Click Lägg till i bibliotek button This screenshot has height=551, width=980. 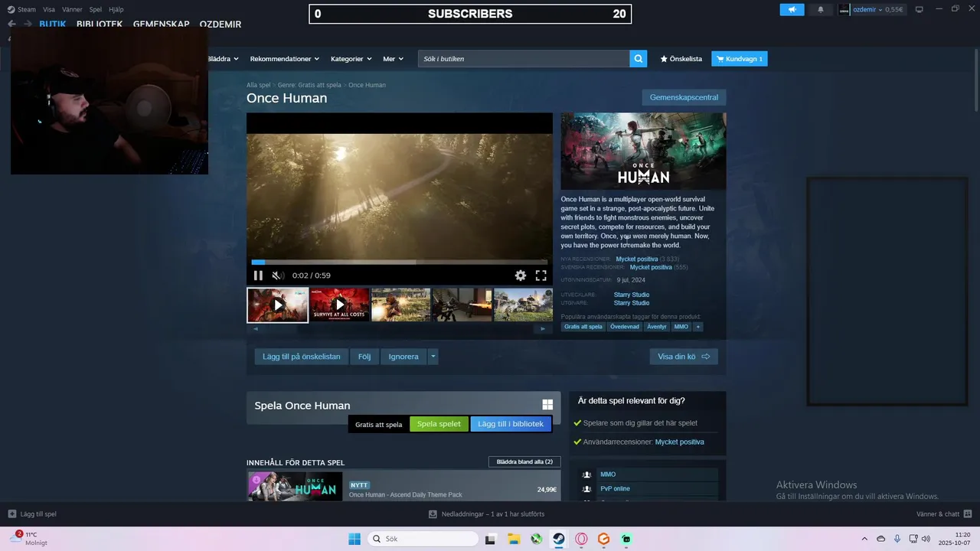coord(511,424)
